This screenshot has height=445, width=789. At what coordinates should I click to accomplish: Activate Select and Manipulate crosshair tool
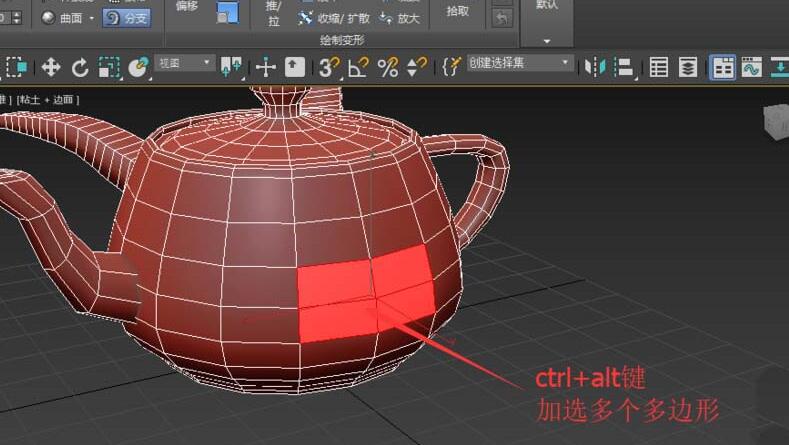coord(265,67)
